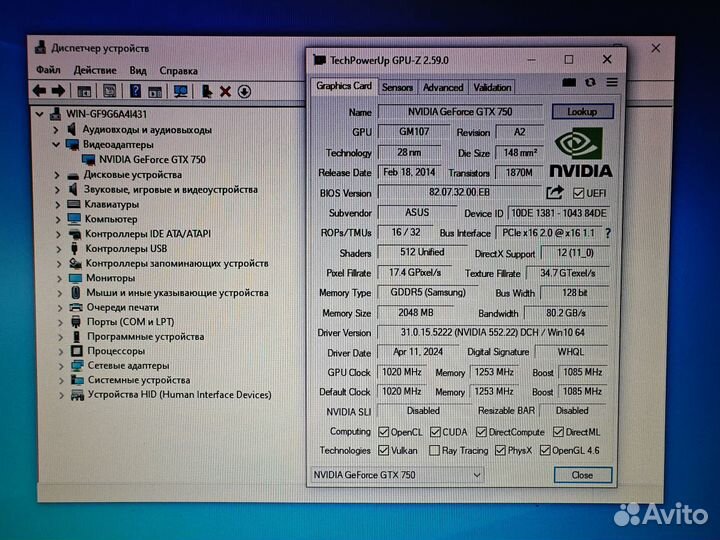The width and height of the screenshot is (720, 540).
Task: Toggle the Vulkan checkbox
Action: (383, 450)
